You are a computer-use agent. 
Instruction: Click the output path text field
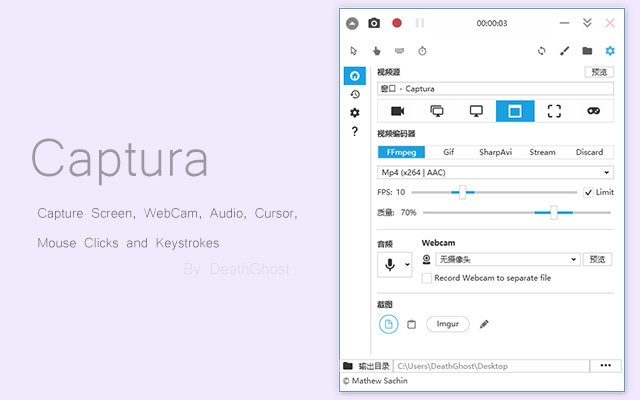491,366
